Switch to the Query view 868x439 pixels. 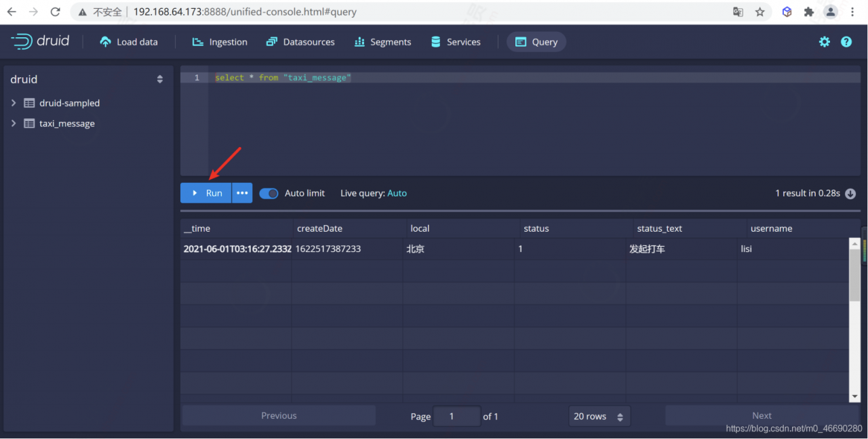536,42
